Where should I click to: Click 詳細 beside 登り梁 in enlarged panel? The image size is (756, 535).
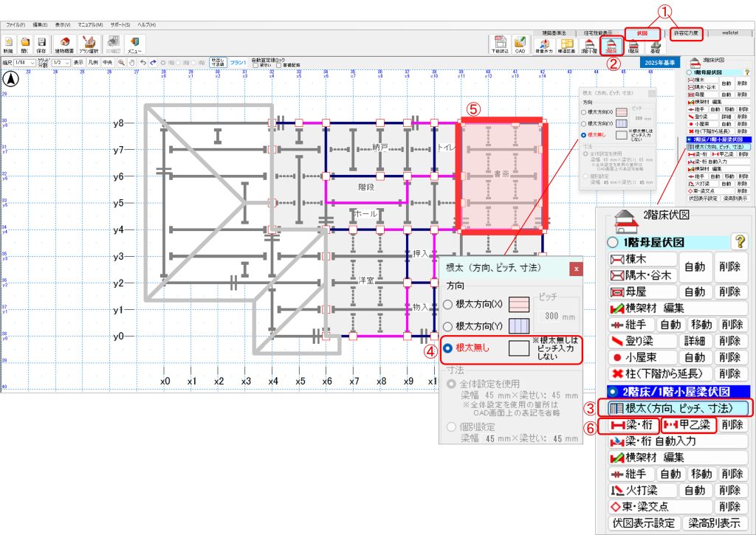coord(695,341)
